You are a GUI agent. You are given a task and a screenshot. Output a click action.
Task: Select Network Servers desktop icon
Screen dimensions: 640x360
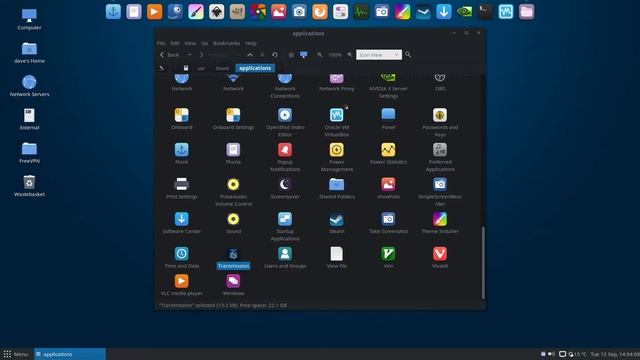29,86
